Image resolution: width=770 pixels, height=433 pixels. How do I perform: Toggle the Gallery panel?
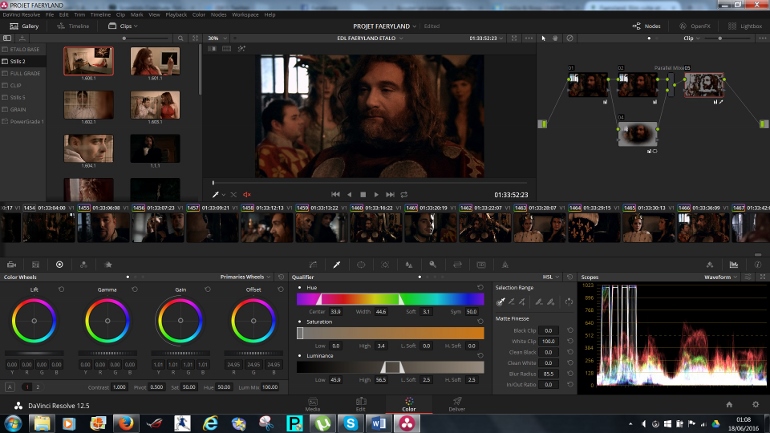pyautogui.click(x=24, y=26)
